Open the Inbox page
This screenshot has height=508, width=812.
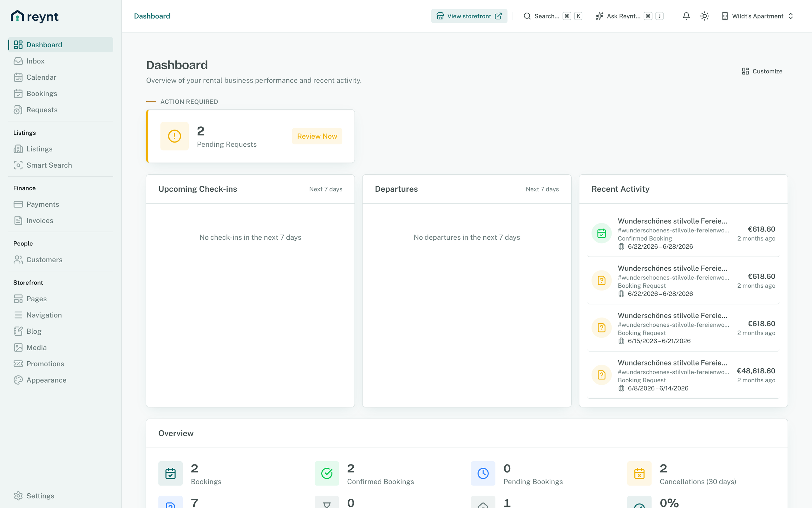pyautogui.click(x=61, y=61)
